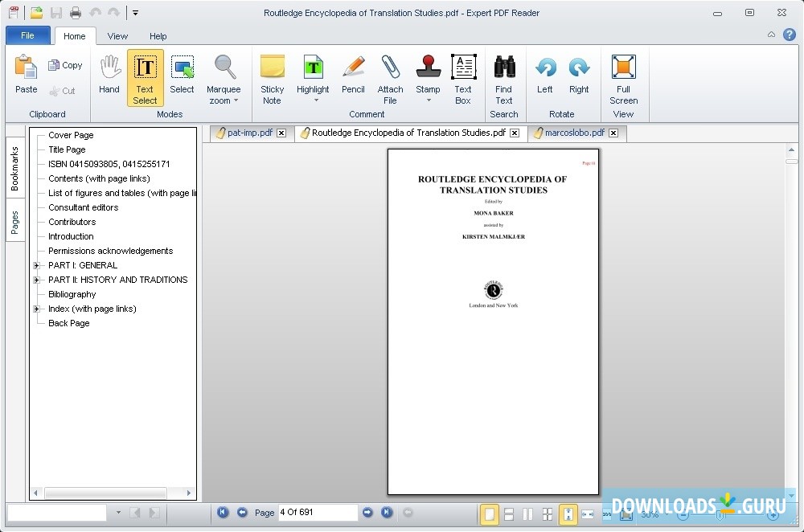
Task: Open the dropdown beside the bottom-left search box
Action: (x=118, y=512)
